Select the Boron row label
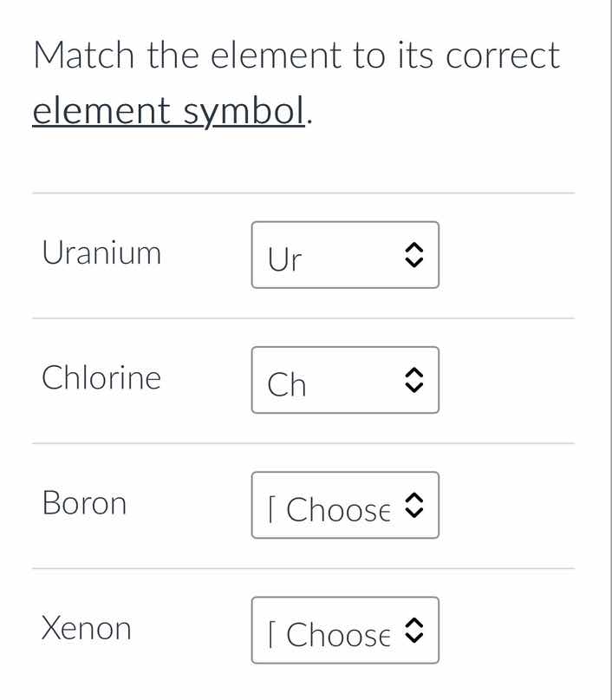This screenshot has width=612, height=700. click(x=85, y=502)
